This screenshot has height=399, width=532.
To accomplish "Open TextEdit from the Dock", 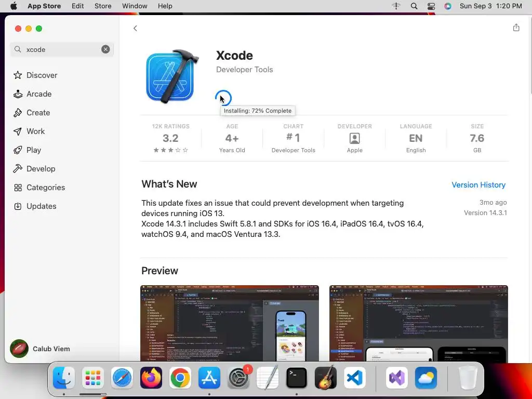I will click(268, 378).
